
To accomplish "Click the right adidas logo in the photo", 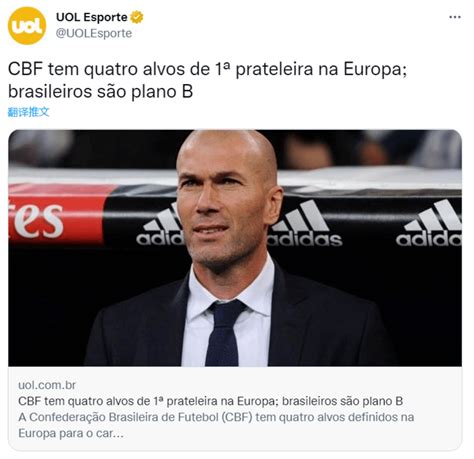I will tap(429, 223).
